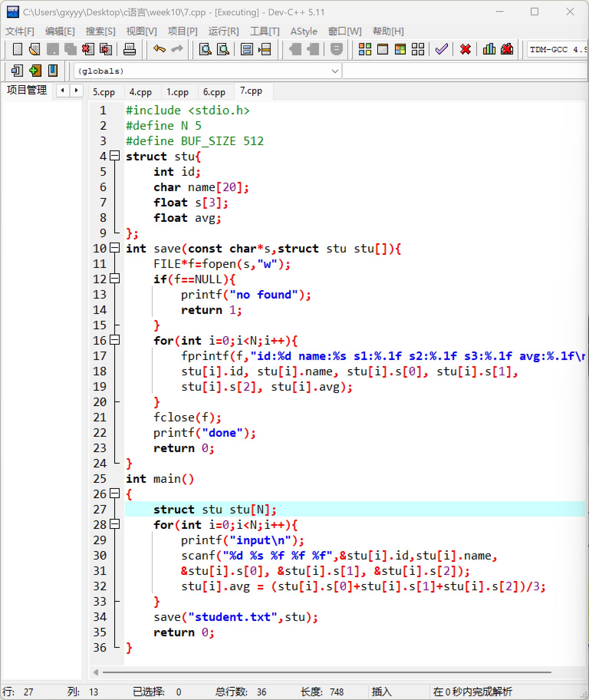Delete profiling information icon

507,49
